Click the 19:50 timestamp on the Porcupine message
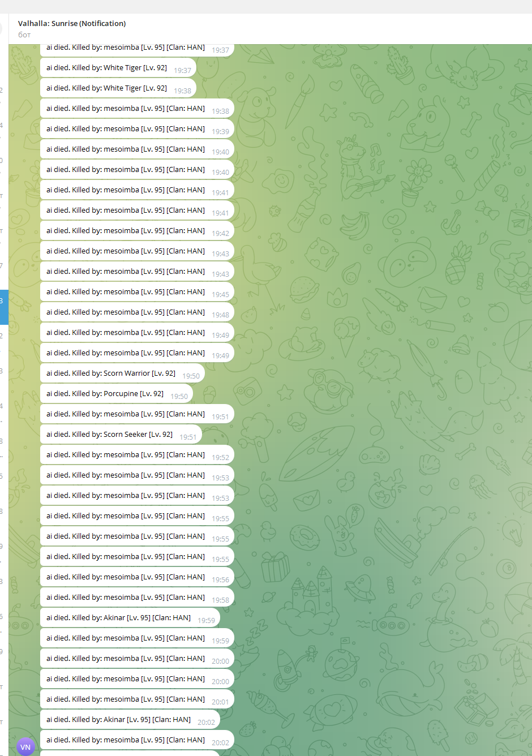This screenshot has height=756, width=532. click(179, 397)
